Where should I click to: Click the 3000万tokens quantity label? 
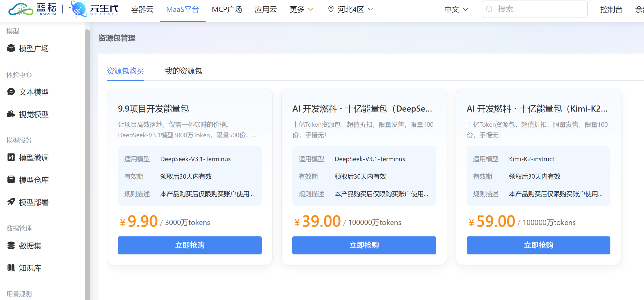(188, 222)
